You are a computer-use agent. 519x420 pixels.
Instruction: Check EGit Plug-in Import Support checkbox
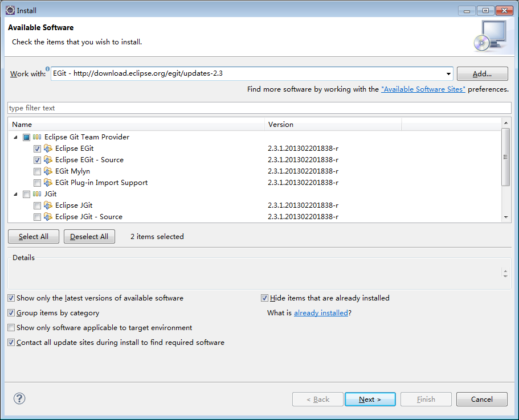(x=37, y=183)
